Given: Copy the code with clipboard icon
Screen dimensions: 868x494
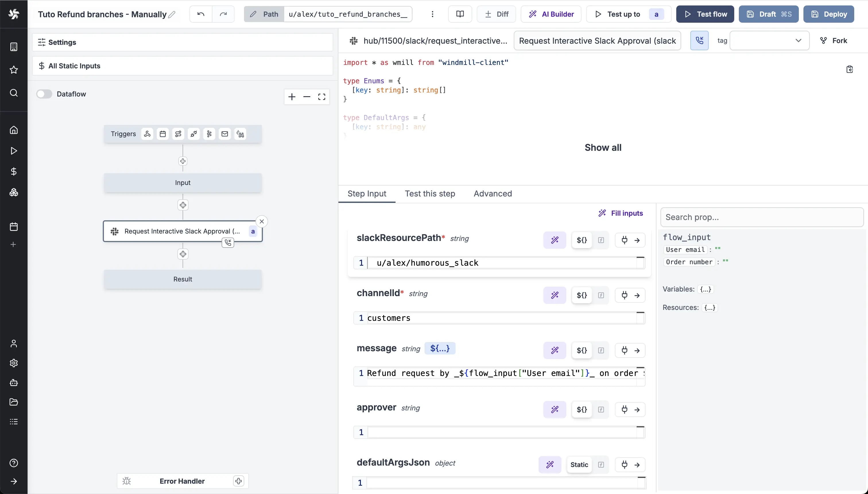Looking at the screenshot, I should [850, 69].
